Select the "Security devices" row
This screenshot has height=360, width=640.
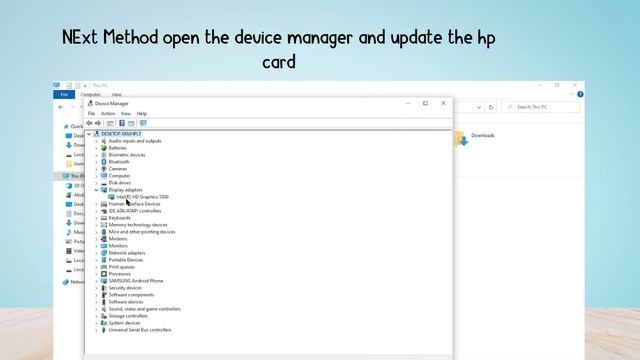pos(125,288)
